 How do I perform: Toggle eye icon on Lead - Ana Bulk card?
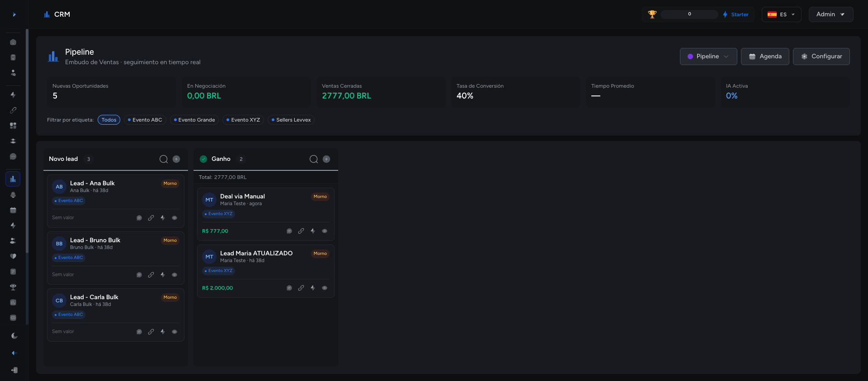click(175, 218)
